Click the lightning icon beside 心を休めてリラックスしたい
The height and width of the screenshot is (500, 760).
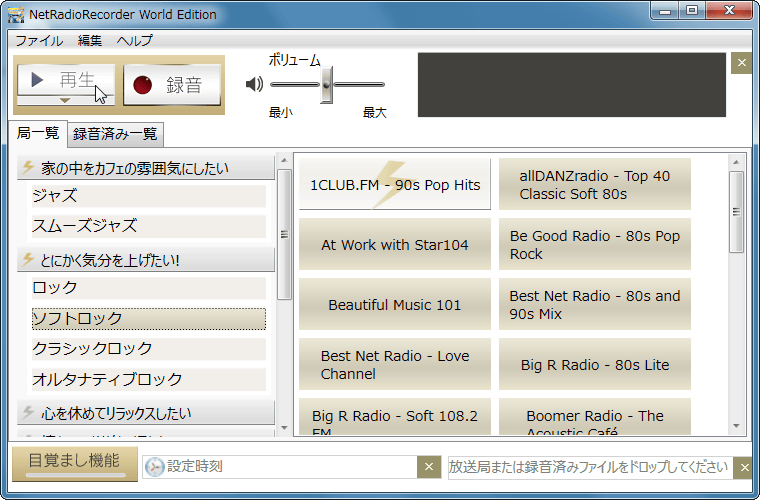tap(28, 412)
